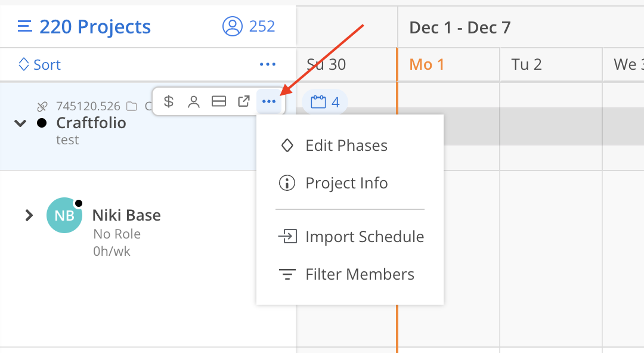Screen dimensions: 644x353
Task: Open the Sort dropdown
Action: pyautogui.click(x=40, y=64)
